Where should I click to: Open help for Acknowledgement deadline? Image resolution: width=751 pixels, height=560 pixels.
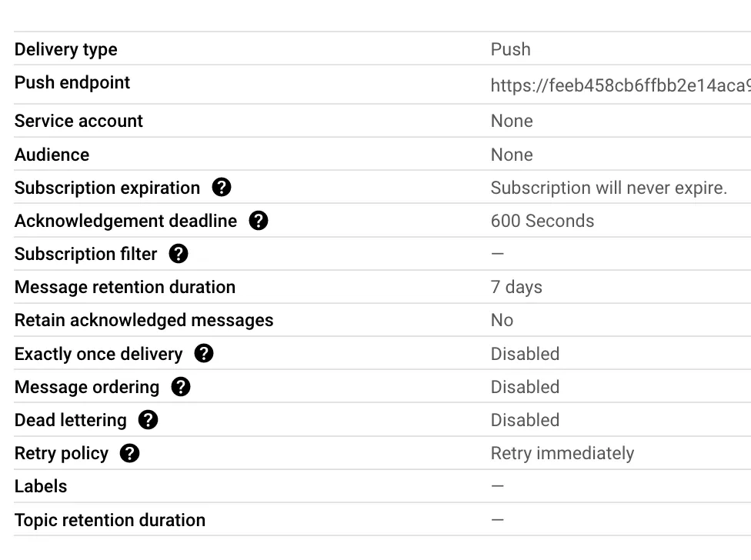point(259,221)
